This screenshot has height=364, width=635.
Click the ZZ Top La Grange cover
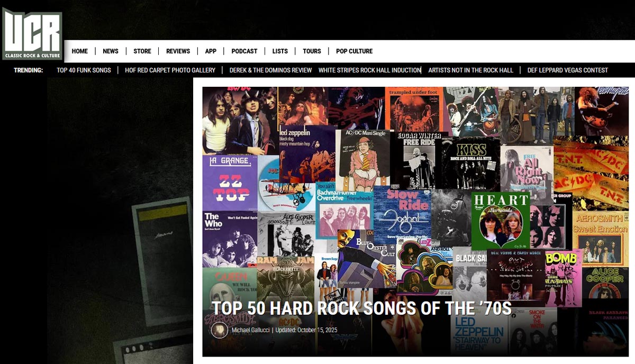[229, 183]
